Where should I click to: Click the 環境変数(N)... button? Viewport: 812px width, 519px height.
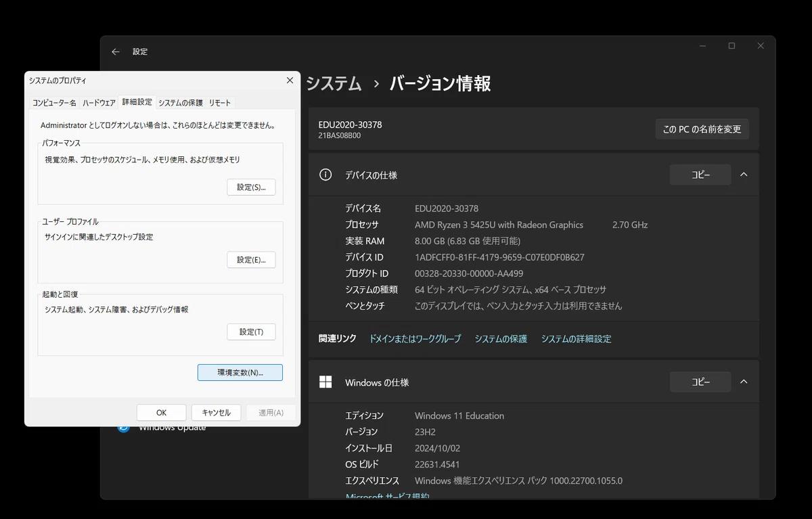240,373
